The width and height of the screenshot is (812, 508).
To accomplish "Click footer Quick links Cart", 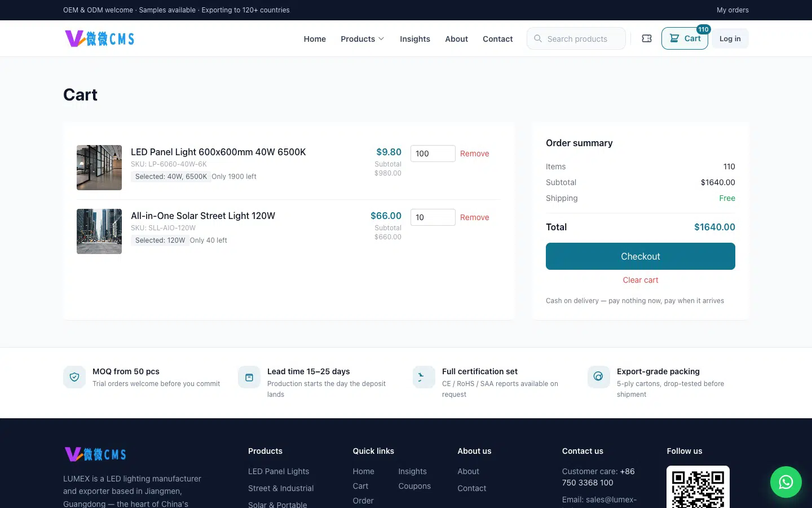I will pyautogui.click(x=360, y=486).
